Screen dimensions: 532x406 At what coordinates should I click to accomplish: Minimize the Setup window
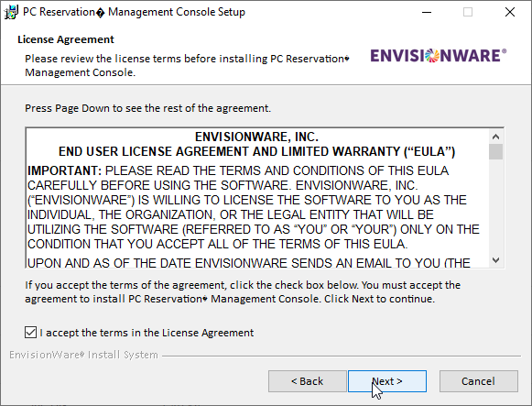[x=427, y=12]
